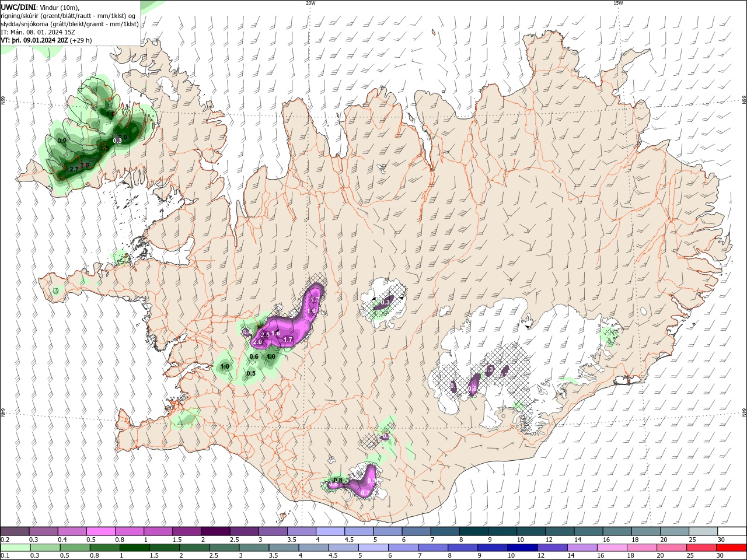747x560 pixels.
Task: Click the 2.5 snowfall value in purple area
Action: pyautogui.click(x=266, y=335)
